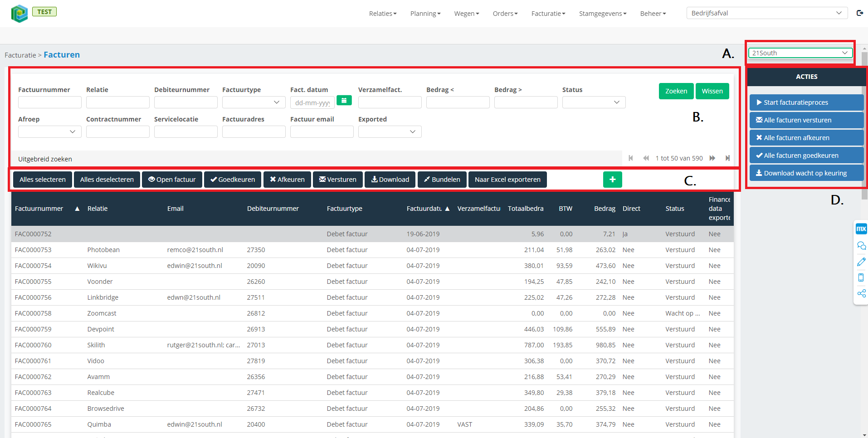Open the Facturatie menu
Image resolution: width=868 pixels, height=438 pixels.
click(x=548, y=14)
